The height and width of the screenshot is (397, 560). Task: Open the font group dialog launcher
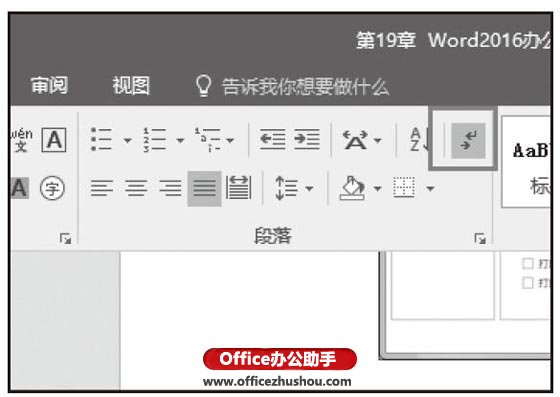(65, 238)
